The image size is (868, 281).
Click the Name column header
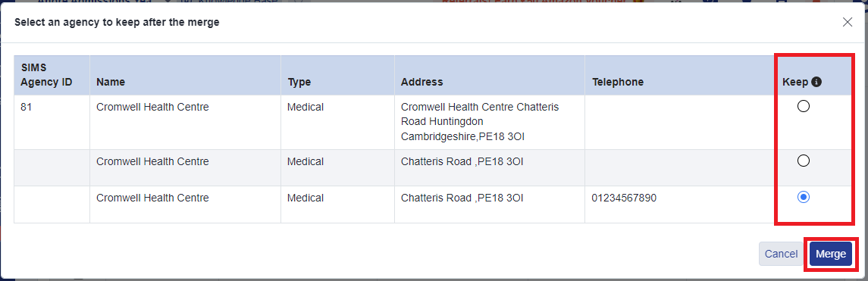(111, 82)
